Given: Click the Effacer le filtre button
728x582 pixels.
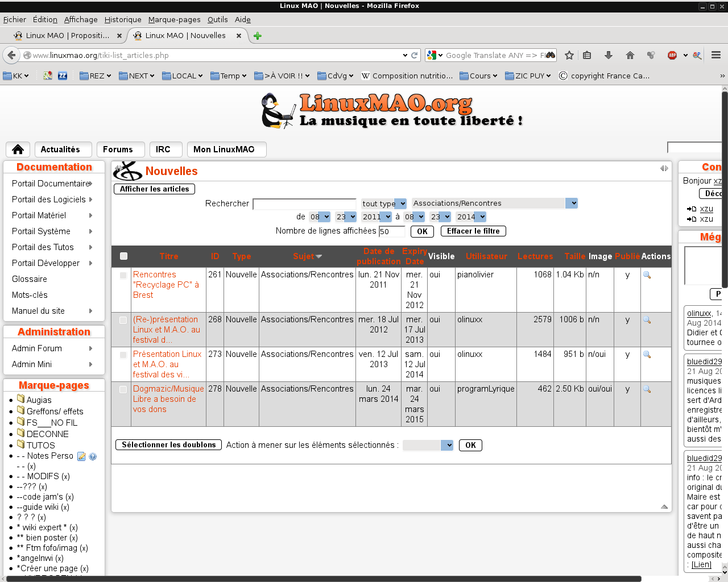Looking at the screenshot, I should pyautogui.click(x=473, y=231).
